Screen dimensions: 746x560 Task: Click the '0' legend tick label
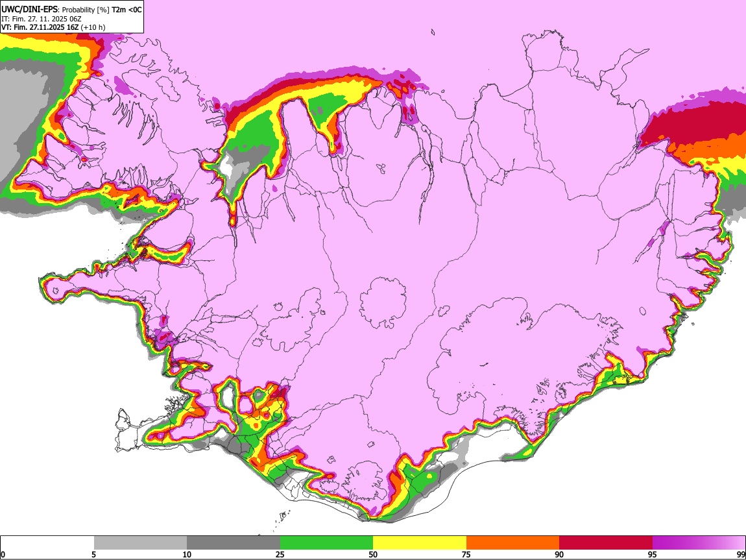click(3, 554)
